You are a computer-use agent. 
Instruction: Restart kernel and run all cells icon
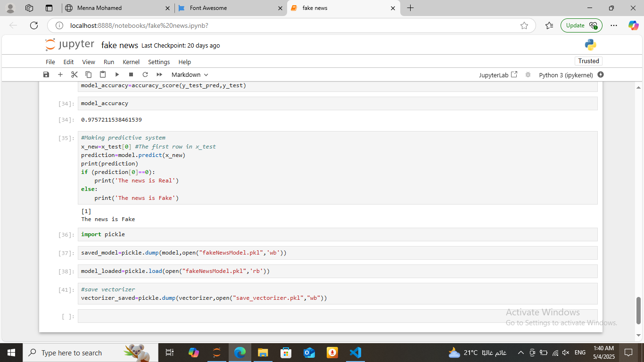(x=159, y=74)
